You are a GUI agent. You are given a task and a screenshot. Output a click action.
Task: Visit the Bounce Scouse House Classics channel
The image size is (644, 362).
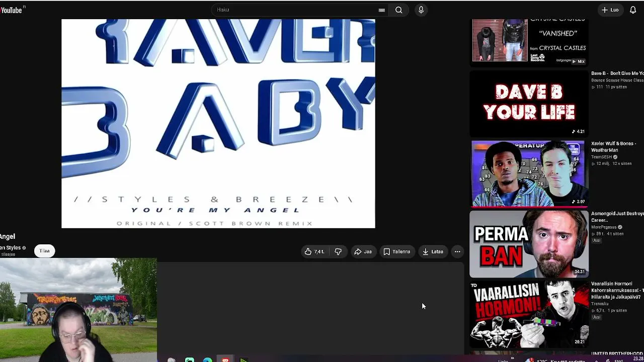coord(617,80)
